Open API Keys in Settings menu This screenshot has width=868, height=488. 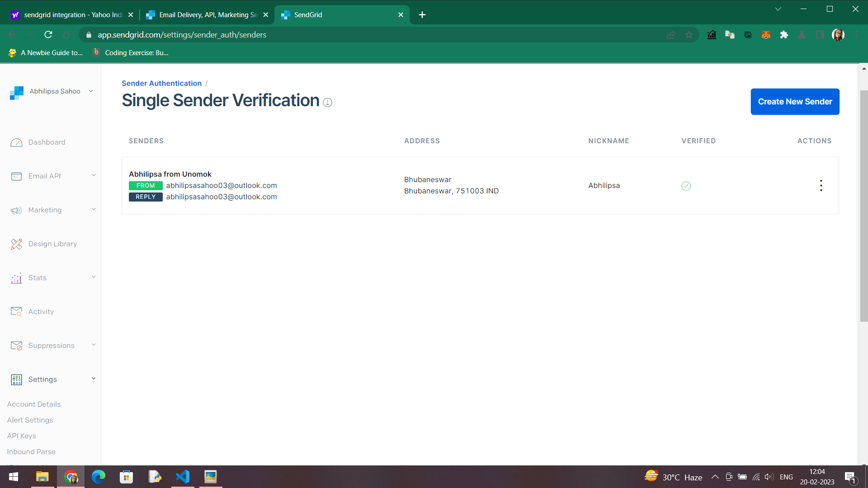(x=22, y=436)
